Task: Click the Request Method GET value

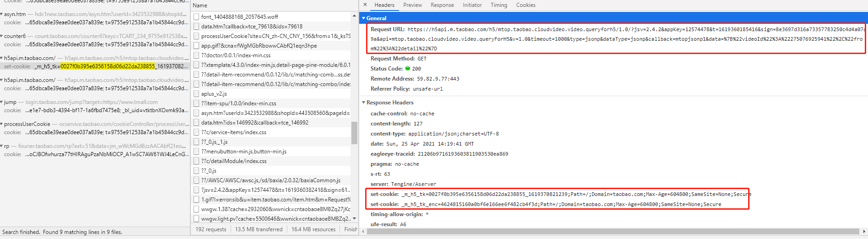Action: point(422,59)
